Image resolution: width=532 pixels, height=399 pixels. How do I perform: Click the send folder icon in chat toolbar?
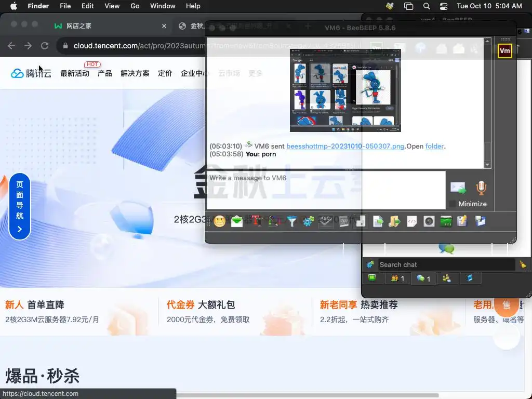coord(395,221)
